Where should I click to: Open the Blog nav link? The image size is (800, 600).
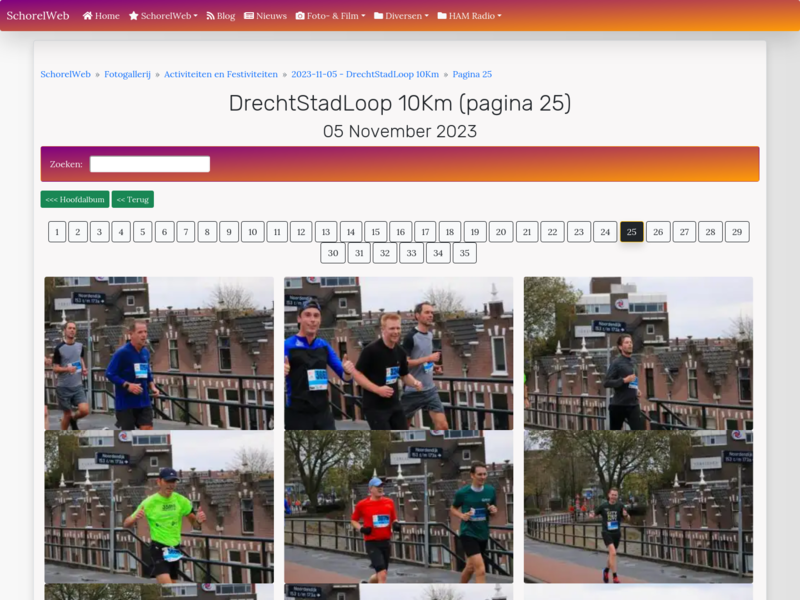220,16
